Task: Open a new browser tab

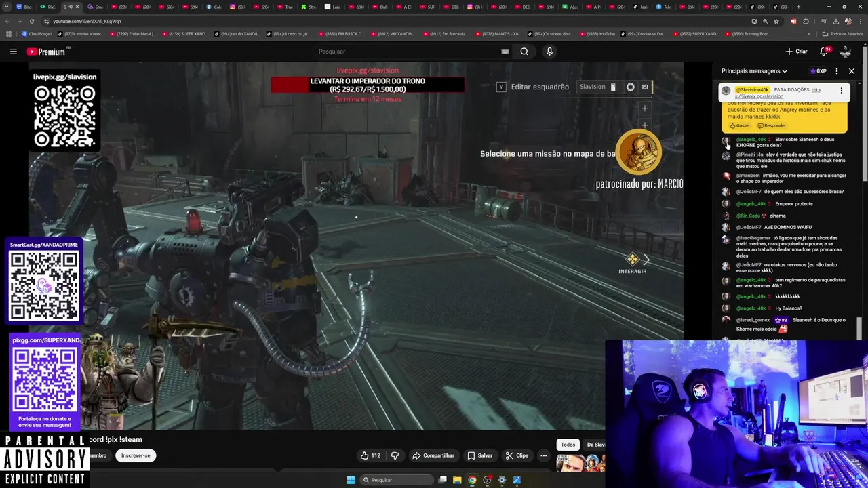Action: pos(798,7)
